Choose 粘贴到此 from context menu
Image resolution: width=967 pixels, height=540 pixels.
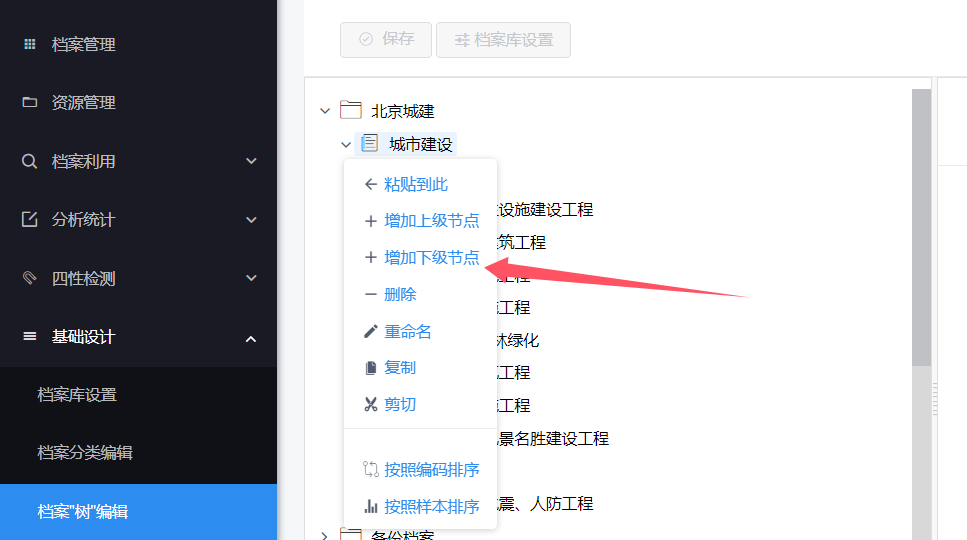pos(416,184)
